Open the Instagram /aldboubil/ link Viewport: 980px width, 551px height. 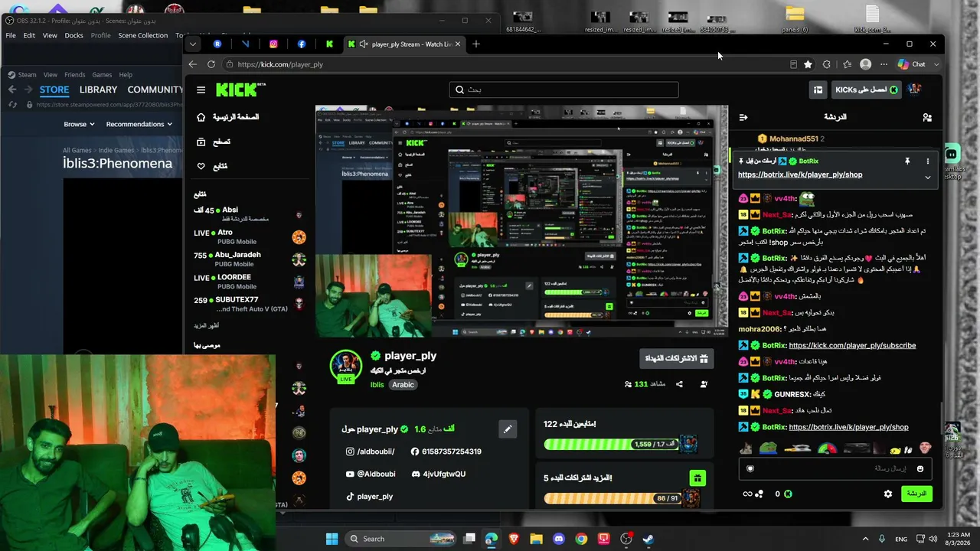(371, 452)
